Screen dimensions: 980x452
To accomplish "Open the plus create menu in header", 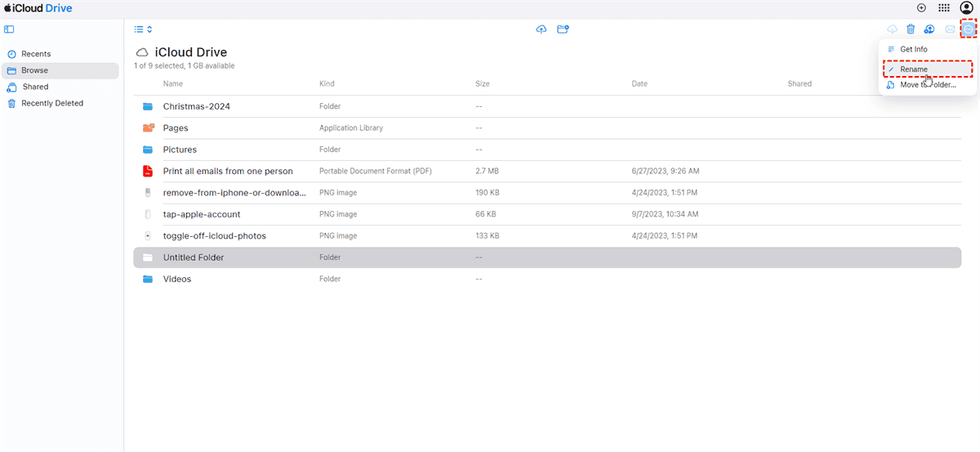I will click(921, 7).
